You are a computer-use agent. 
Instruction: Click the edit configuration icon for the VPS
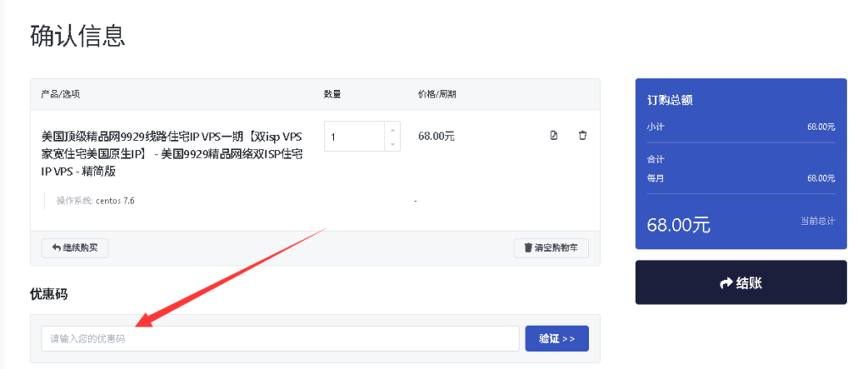pyautogui.click(x=554, y=136)
